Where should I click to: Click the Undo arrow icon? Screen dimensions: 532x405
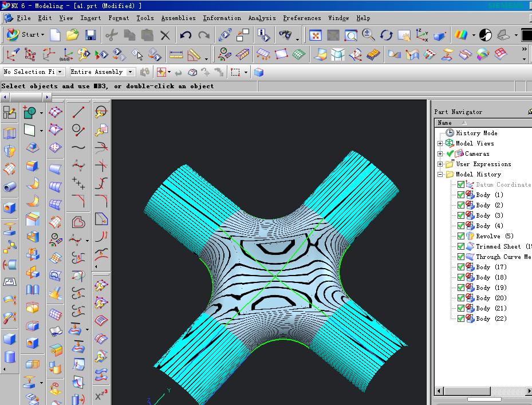coord(186,36)
